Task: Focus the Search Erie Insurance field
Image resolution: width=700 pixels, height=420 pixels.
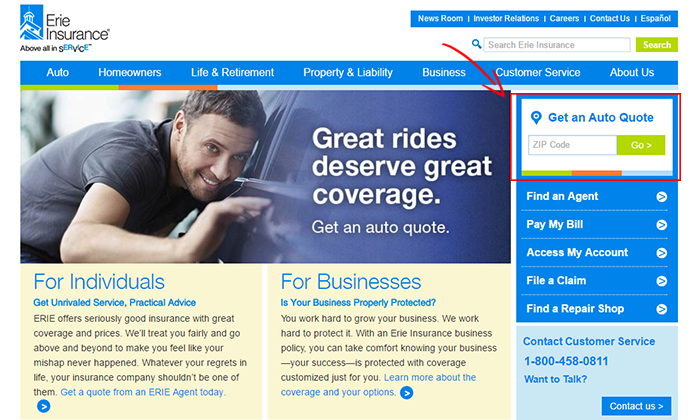Action: (557, 45)
